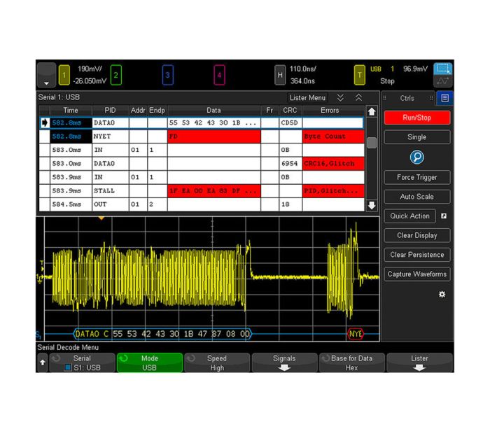Click the Time column header
490x448 pixels.
71,111
